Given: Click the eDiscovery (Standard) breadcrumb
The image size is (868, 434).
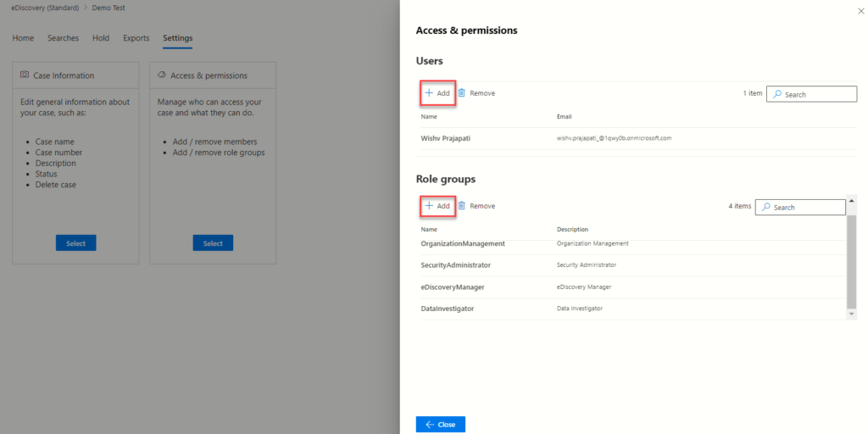Looking at the screenshot, I should coord(45,8).
